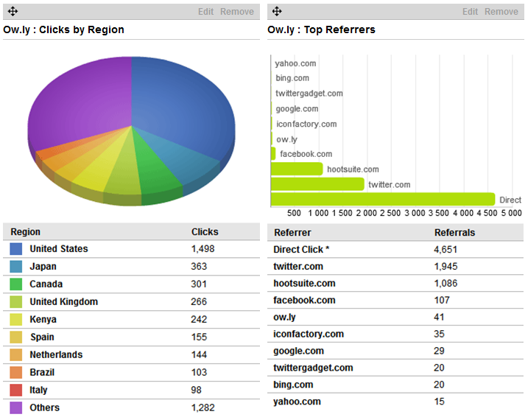Screen dimensions: 528x420
Task: Click the Italy red legend swatch
Action: click(15, 390)
